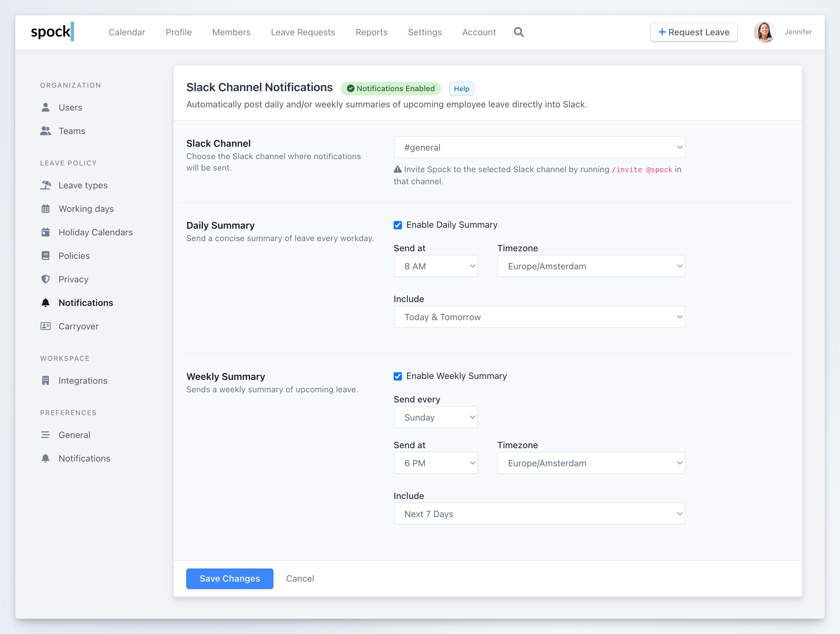The image size is (840, 634).
Task: Open the Send every dropdown set to Sunday
Action: 436,417
